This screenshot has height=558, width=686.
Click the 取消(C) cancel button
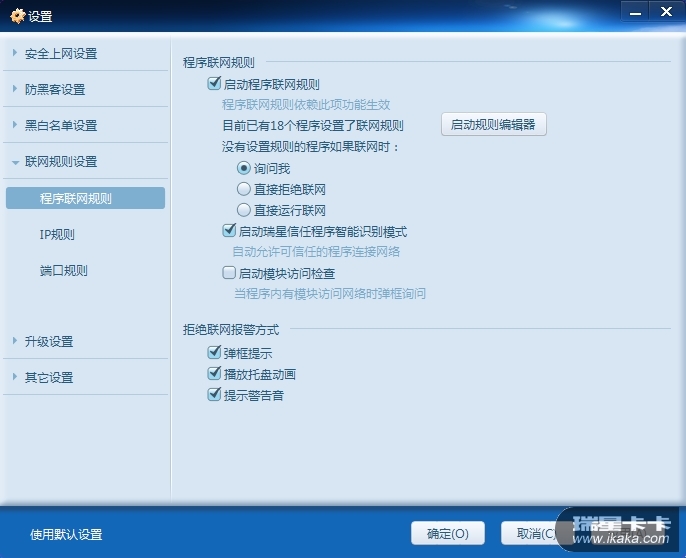point(536,533)
